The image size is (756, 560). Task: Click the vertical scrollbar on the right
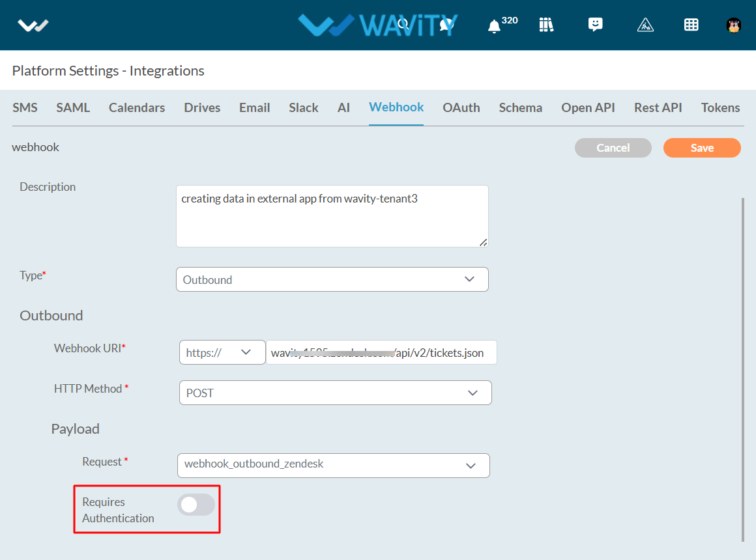click(743, 370)
